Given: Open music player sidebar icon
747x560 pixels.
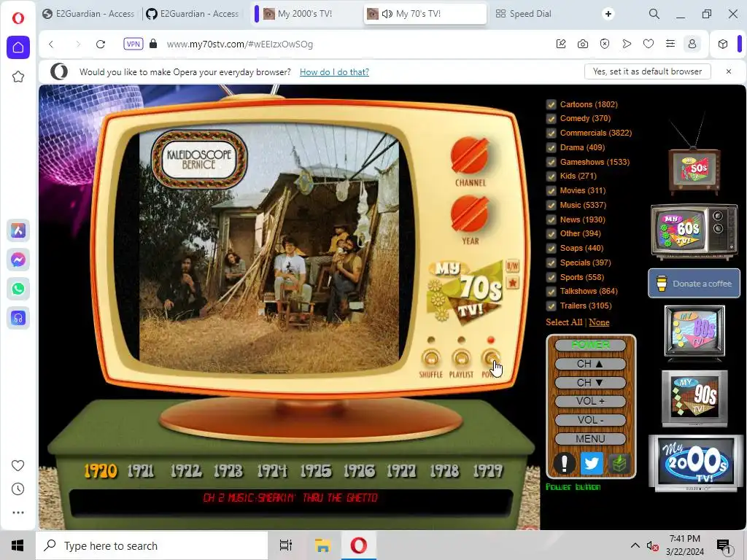Looking at the screenshot, I should point(18,318).
